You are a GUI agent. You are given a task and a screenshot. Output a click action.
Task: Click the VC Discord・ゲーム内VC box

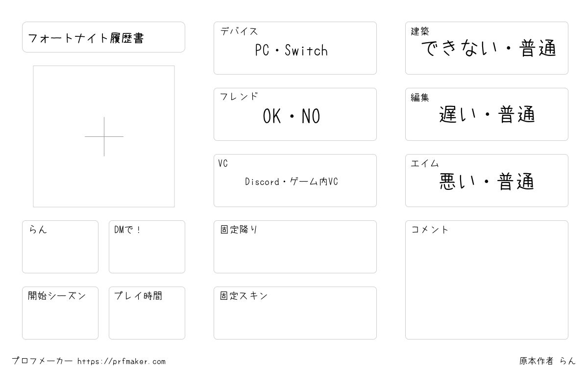tap(295, 181)
